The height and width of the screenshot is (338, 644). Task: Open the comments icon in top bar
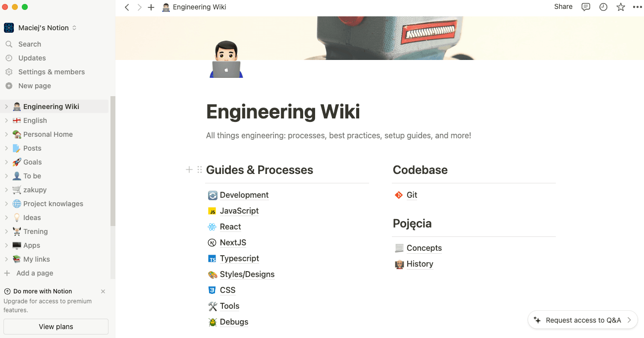pyautogui.click(x=586, y=7)
